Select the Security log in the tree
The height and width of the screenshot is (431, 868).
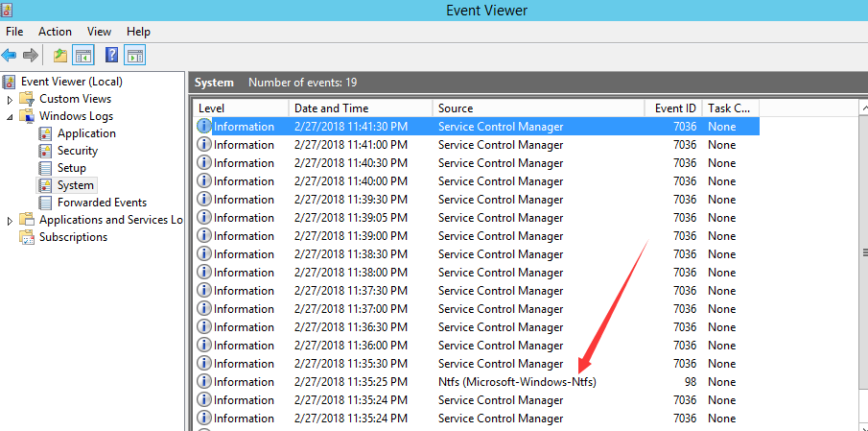point(77,151)
